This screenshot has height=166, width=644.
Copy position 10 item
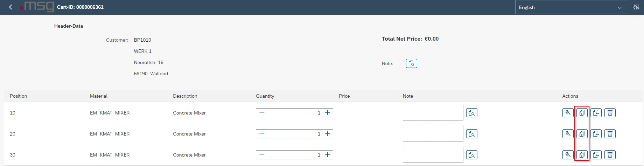[582, 113]
